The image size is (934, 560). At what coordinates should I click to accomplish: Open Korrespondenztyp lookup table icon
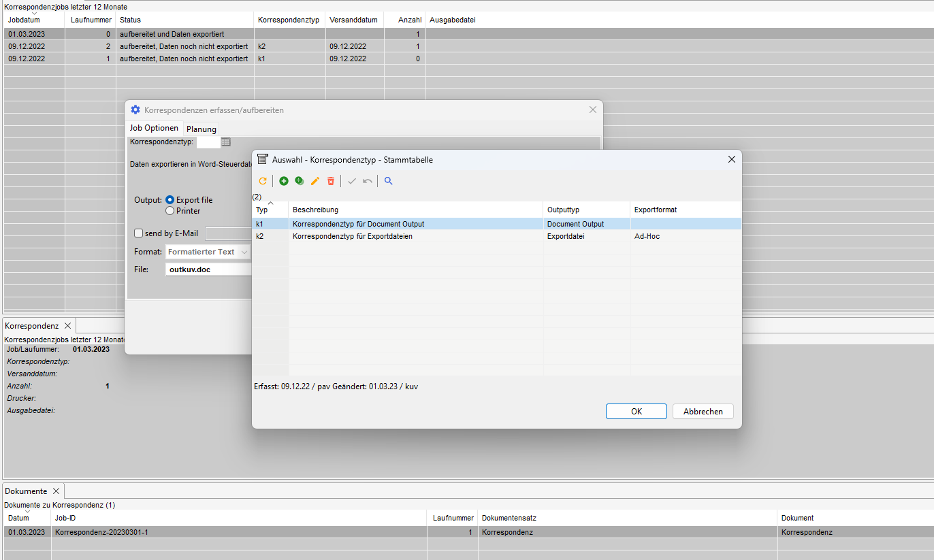[x=226, y=142]
